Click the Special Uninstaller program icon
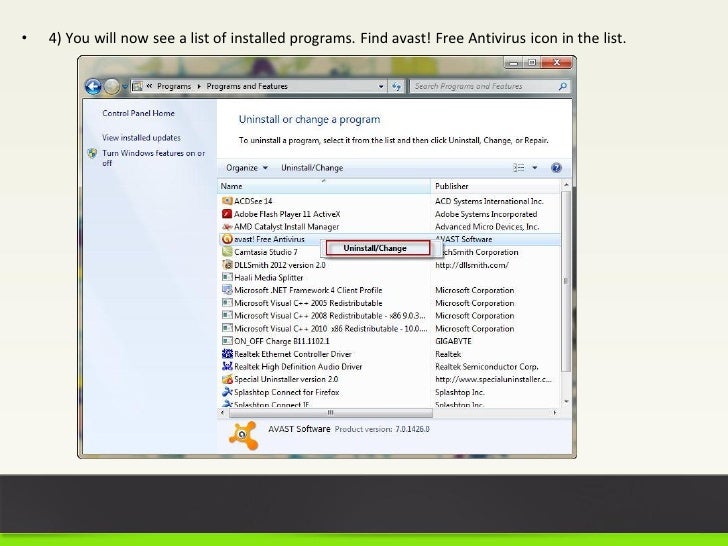728x546 pixels. 227,379
